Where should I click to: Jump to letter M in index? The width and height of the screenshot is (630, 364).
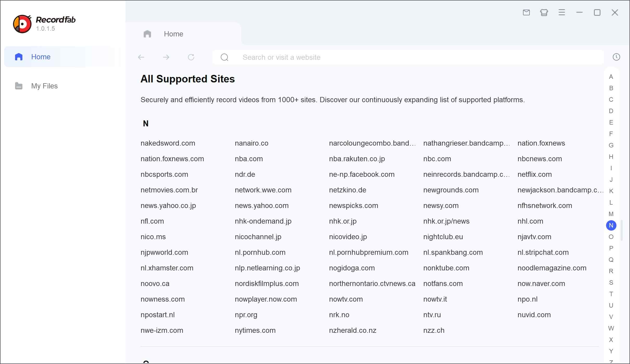pyautogui.click(x=611, y=214)
